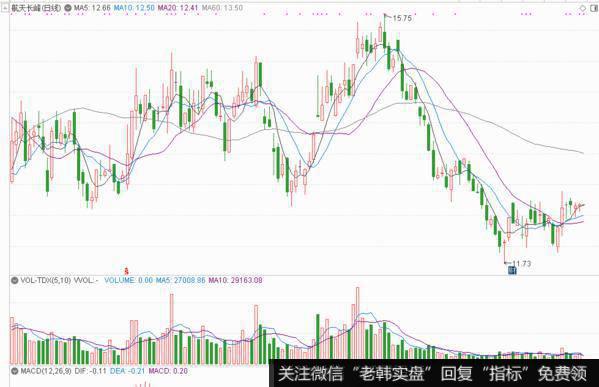Viewport: 599px width, 387px height.
Task: Click the MACD(12,26,9) indicator name
Action: pos(46,371)
